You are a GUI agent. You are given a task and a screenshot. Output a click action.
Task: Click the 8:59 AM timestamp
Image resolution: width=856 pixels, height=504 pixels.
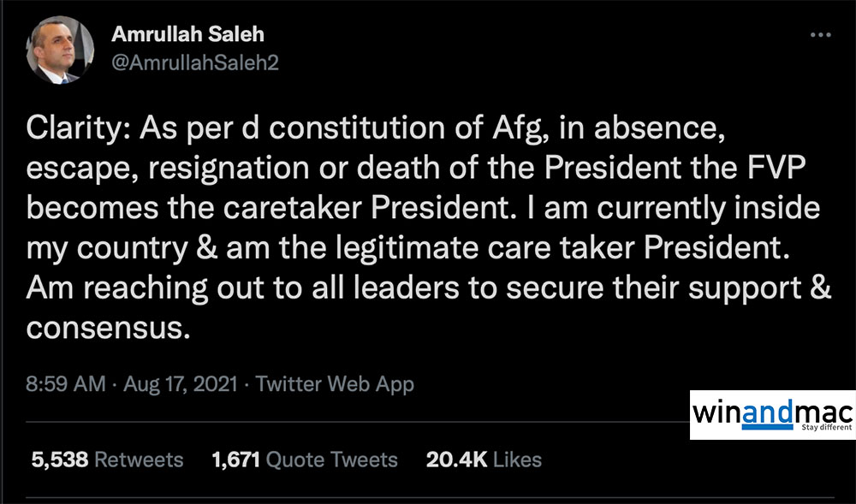pos(68,384)
